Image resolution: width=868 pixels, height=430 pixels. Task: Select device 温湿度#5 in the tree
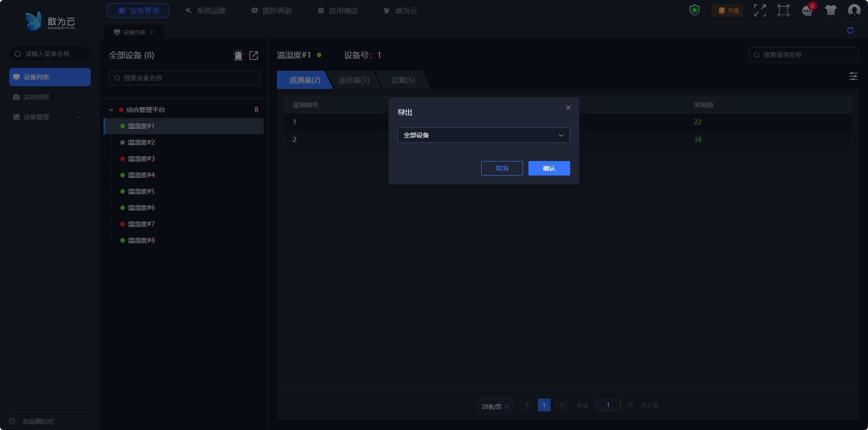coord(184,191)
